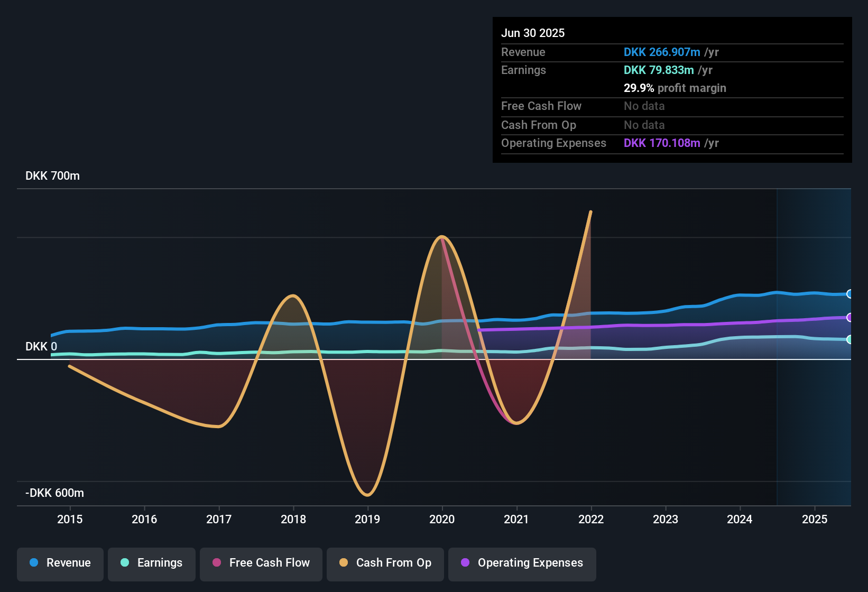Select the 2017 x-axis label
Image resolution: width=868 pixels, height=592 pixels.
(219, 520)
